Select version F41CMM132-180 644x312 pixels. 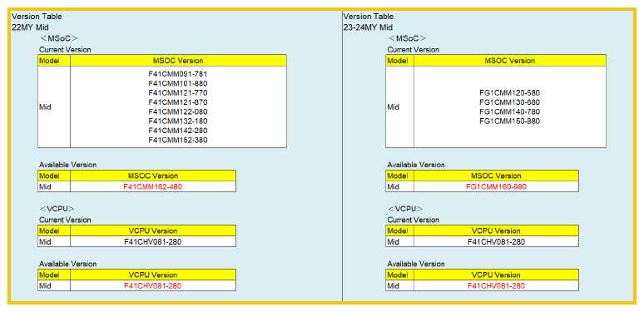(x=178, y=121)
